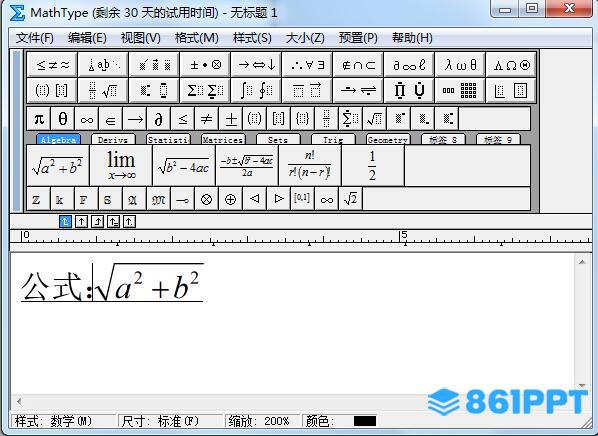Open the 预置(P) menu
This screenshot has width=598, height=436.
coord(358,38)
